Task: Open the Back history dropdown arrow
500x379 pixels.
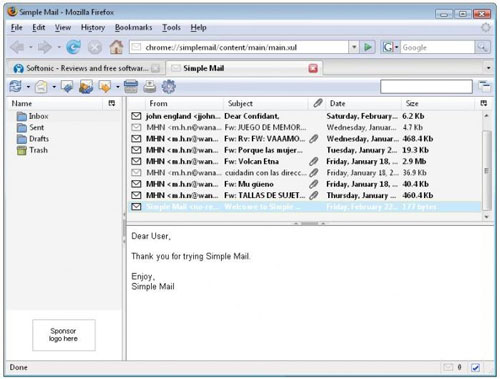Action: click(30, 47)
